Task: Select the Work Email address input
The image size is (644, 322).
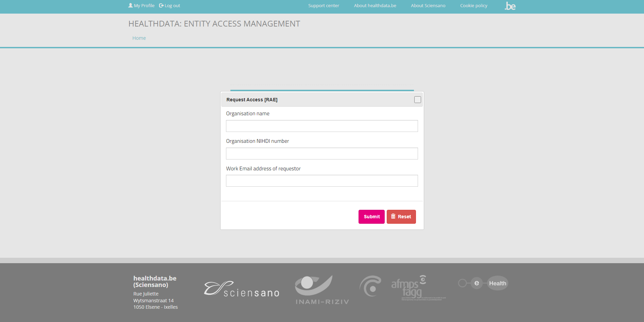Action: coord(321,181)
